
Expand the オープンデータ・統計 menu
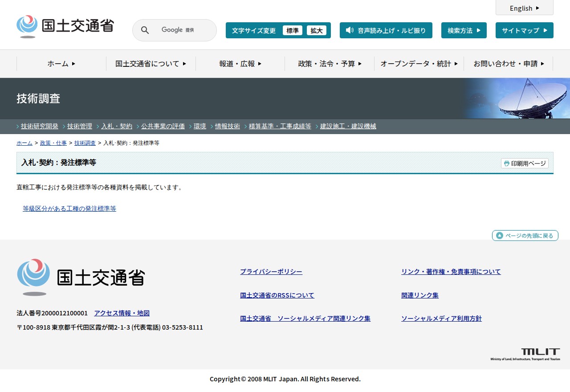coord(419,64)
